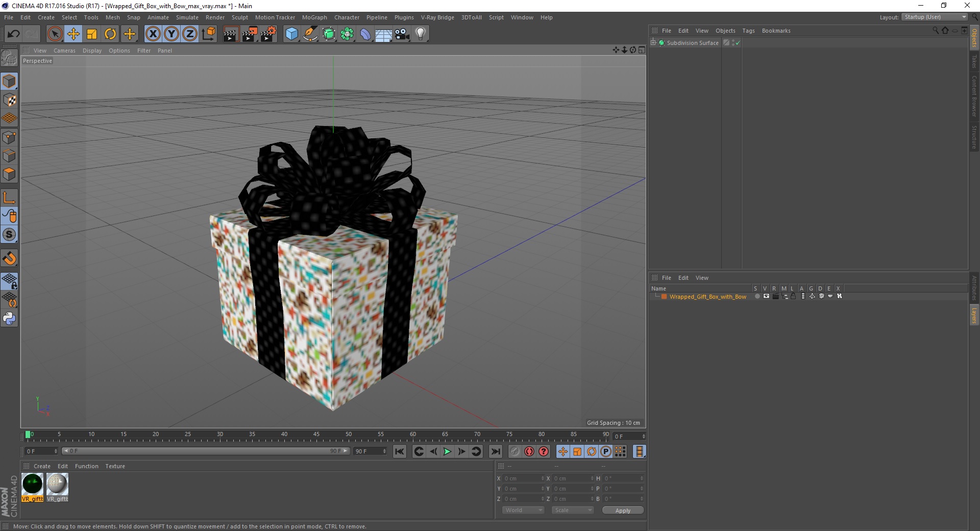Screen dimensions: 980x531
Task: Go to end of animation
Action: pyautogui.click(x=495, y=451)
